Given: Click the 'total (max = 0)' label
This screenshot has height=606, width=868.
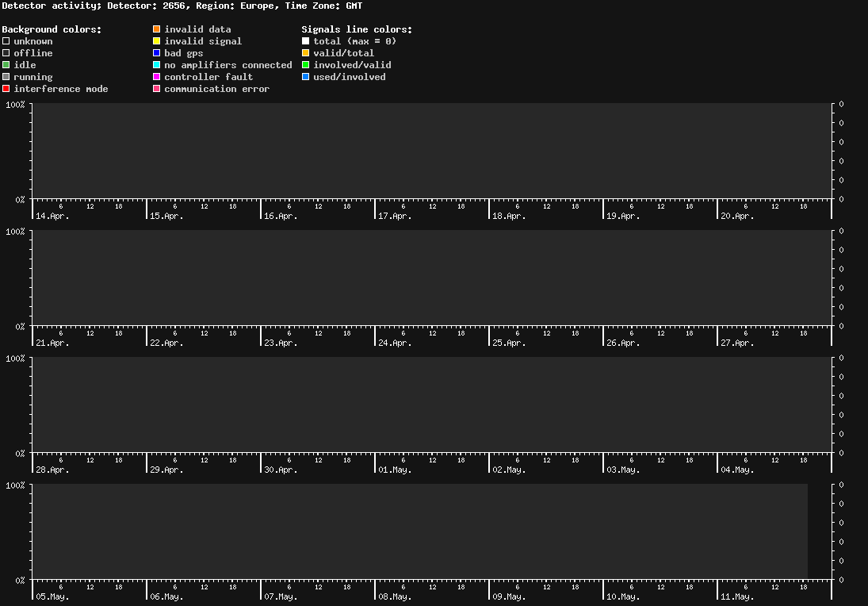Looking at the screenshot, I should click(x=355, y=41).
